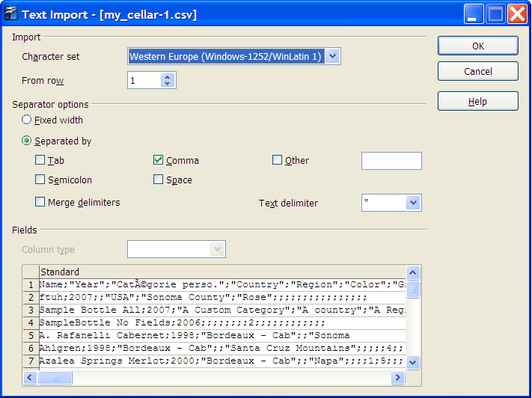Click the Other separator text field

pos(391,161)
